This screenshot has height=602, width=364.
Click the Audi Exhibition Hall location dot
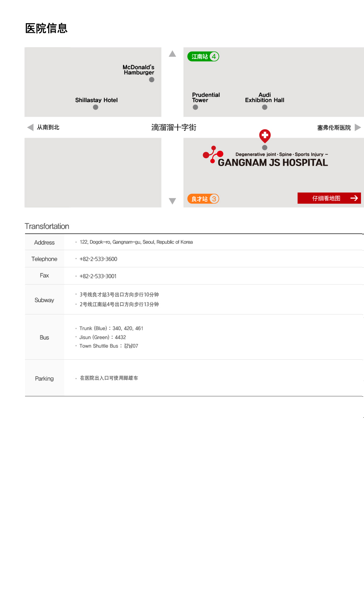pos(265,107)
